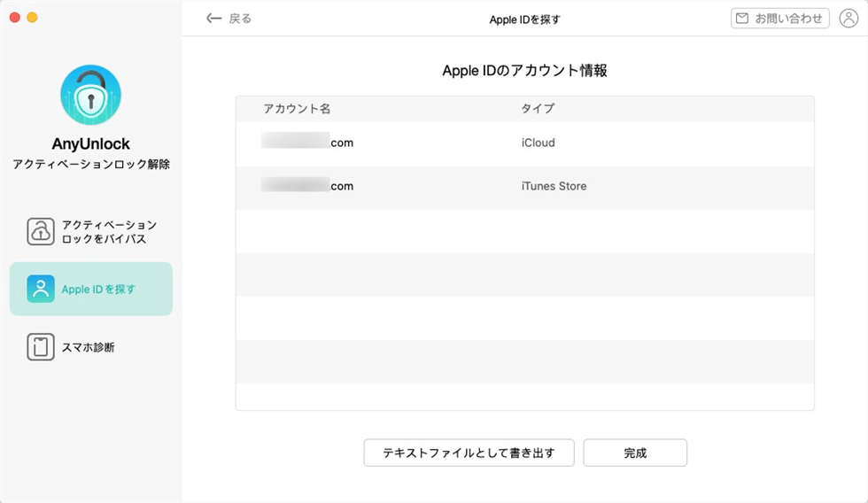Click the back arrow icon

[x=213, y=19]
